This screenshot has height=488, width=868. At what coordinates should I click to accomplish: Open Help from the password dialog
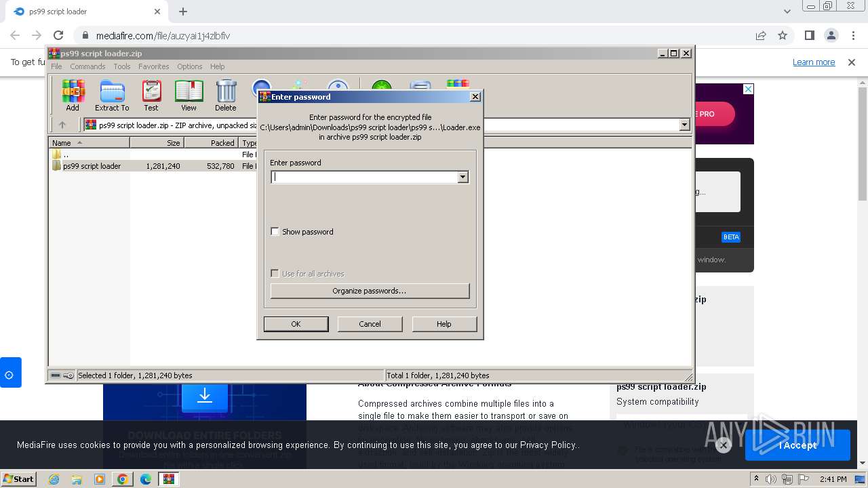[x=443, y=324]
